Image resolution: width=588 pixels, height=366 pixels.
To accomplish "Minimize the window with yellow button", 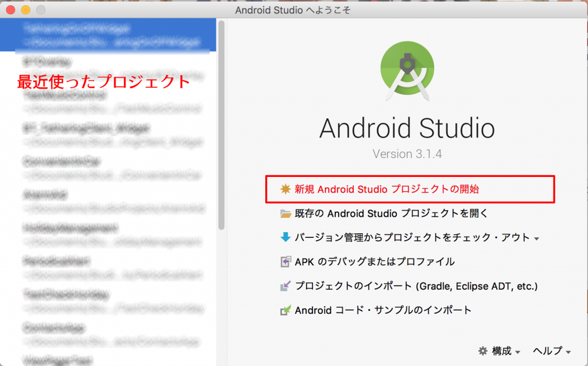I will [25, 10].
